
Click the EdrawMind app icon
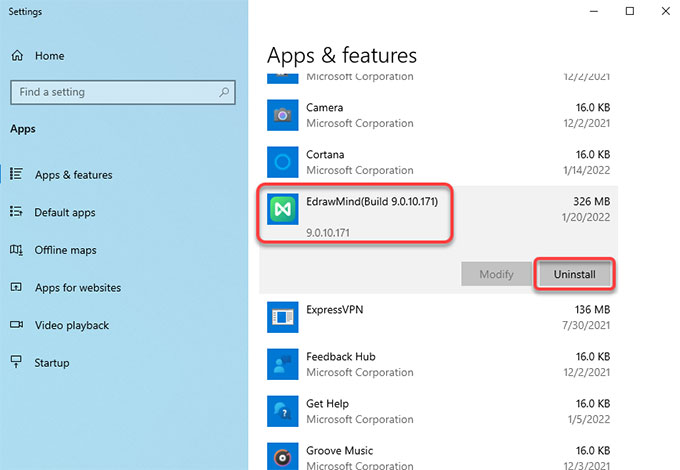282,209
